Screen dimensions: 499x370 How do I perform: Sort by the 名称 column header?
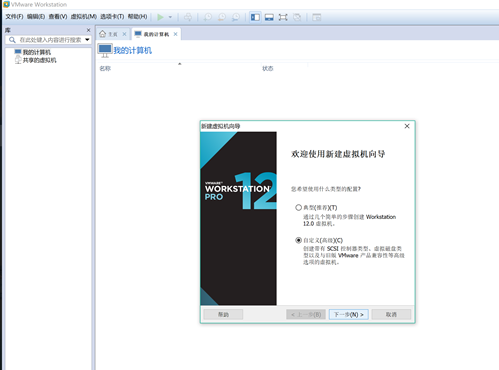[x=105, y=68]
